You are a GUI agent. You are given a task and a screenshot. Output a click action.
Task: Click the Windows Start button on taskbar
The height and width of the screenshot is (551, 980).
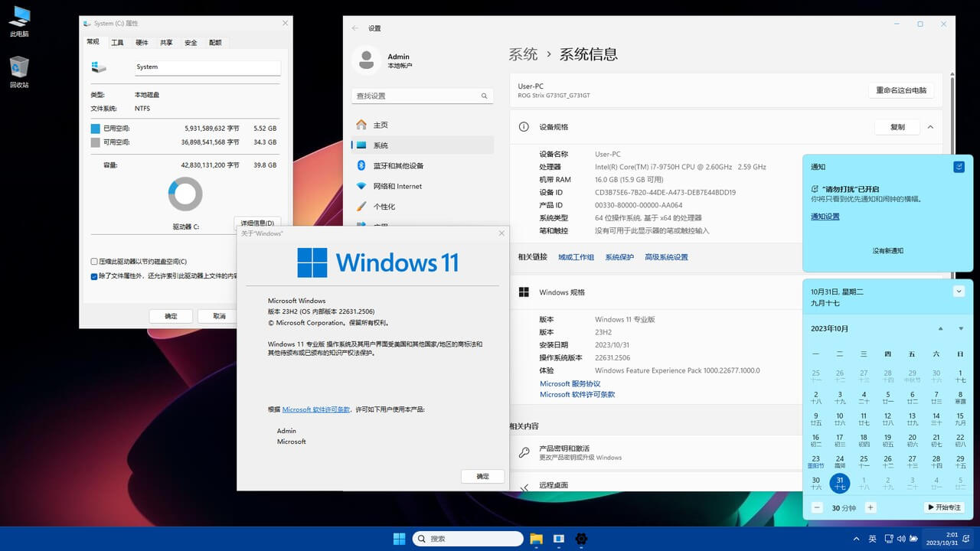(x=399, y=539)
